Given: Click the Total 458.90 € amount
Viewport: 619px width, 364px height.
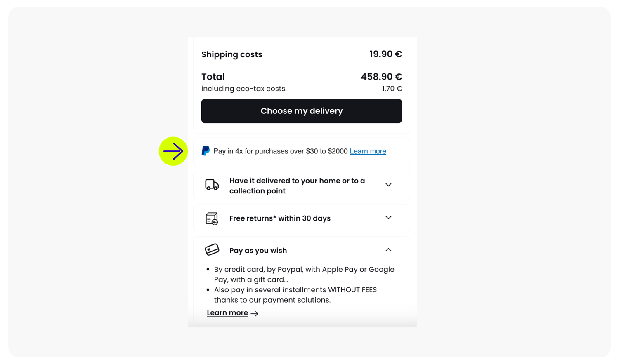Looking at the screenshot, I should point(381,77).
